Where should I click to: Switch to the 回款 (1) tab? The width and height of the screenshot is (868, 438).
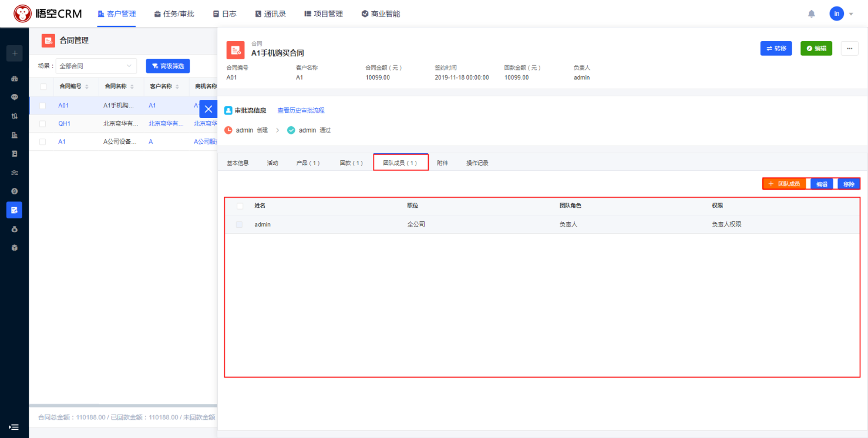tap(351, 163)
